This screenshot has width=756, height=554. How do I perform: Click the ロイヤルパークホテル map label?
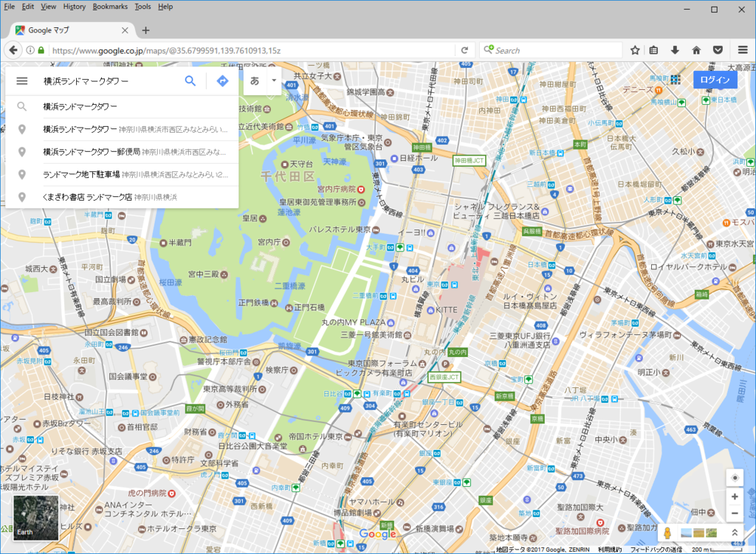tap(689, 267)
